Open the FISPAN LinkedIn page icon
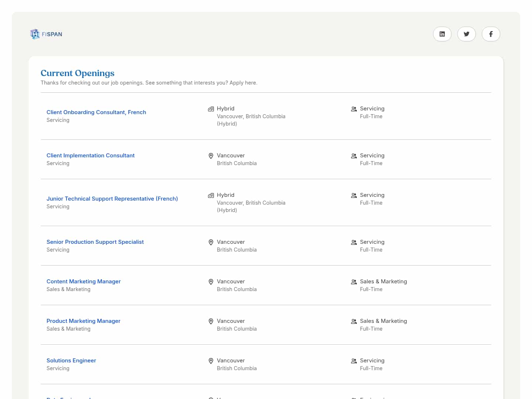This screenshot has height=399, width=532. coord(442,34)
